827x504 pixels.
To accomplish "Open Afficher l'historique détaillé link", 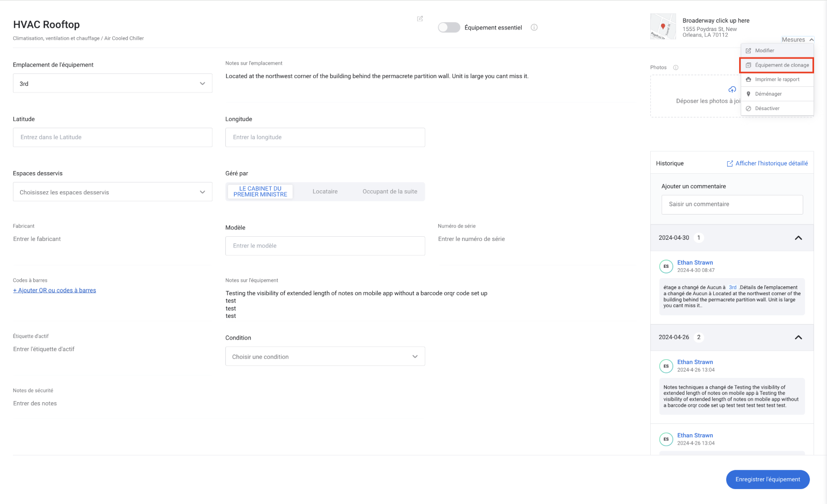I will (x=767, y=163).
